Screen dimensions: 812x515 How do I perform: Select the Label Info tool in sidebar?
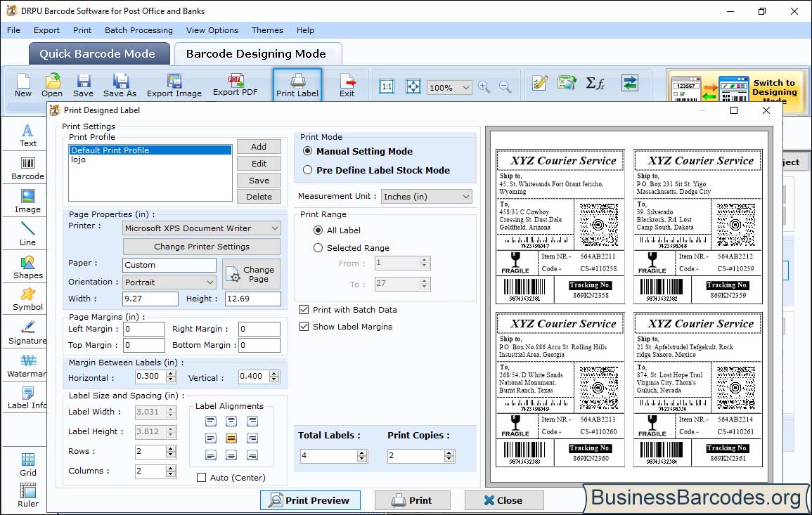click(27, 398)
